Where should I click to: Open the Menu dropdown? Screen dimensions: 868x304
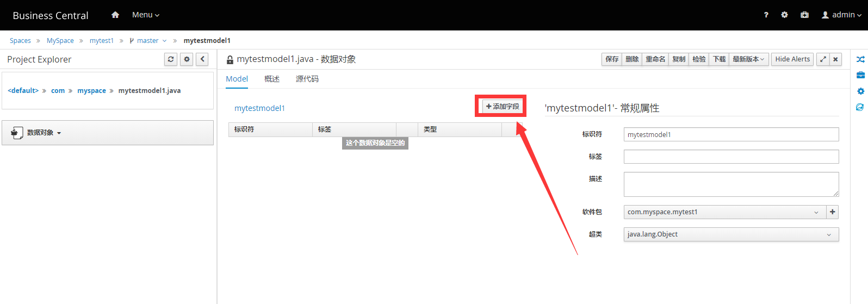(146, 15)
